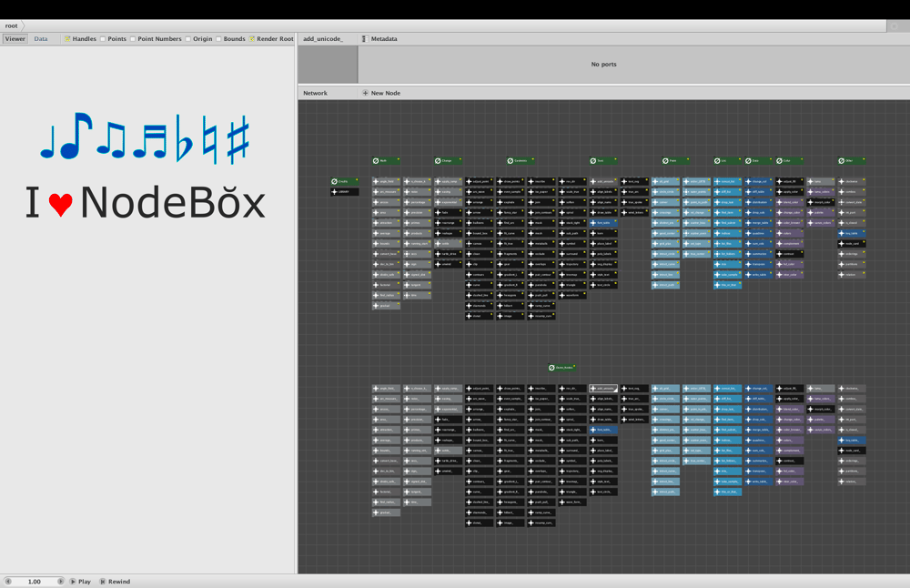Start animation with Play button

point(81,581)
